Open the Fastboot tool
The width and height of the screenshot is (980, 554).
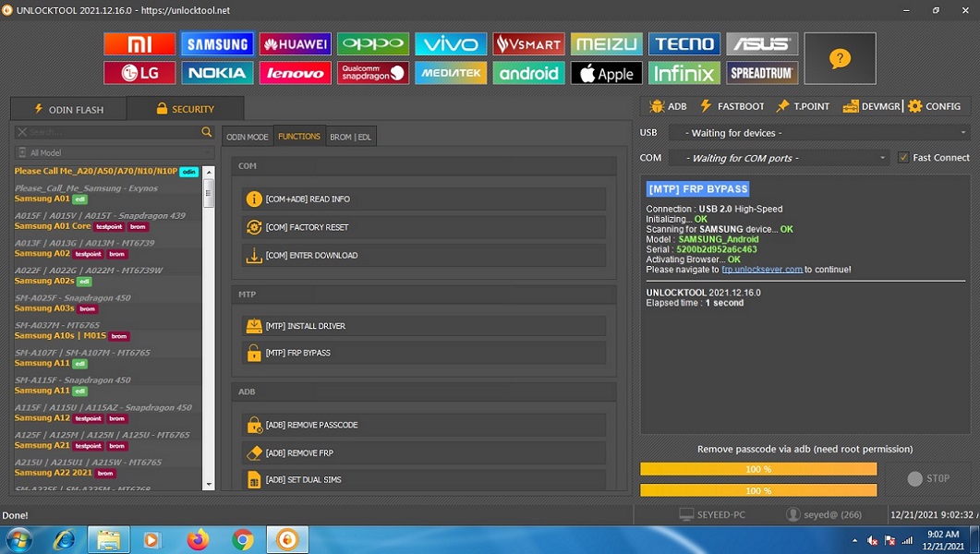pos(732,106)
